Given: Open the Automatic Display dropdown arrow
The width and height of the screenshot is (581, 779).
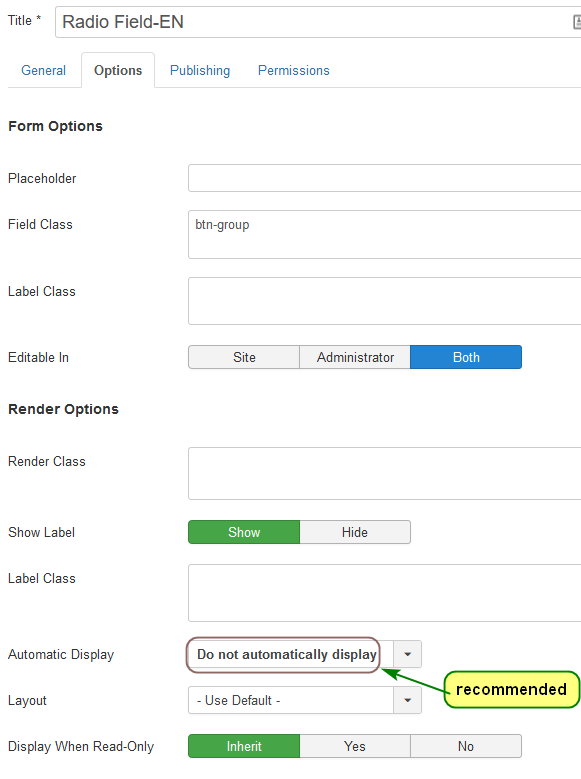Looking at the screenshot, I should [408, 654].
